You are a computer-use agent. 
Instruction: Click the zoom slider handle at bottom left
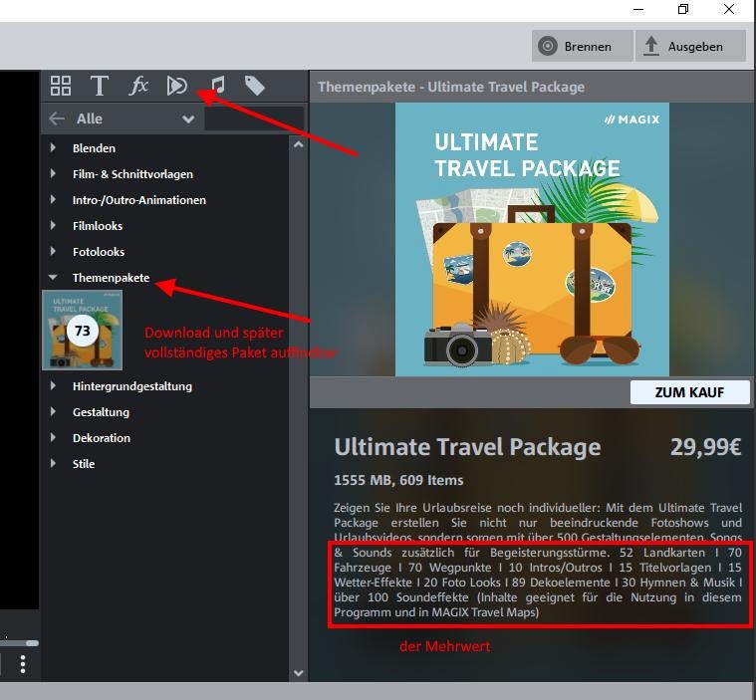click(32, 643)
